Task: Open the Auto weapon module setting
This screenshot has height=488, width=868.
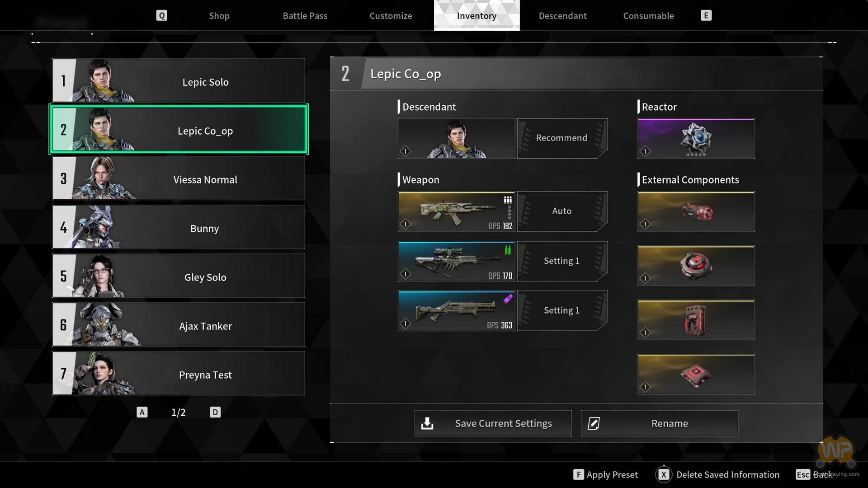Action: click(x=562, y=211)
